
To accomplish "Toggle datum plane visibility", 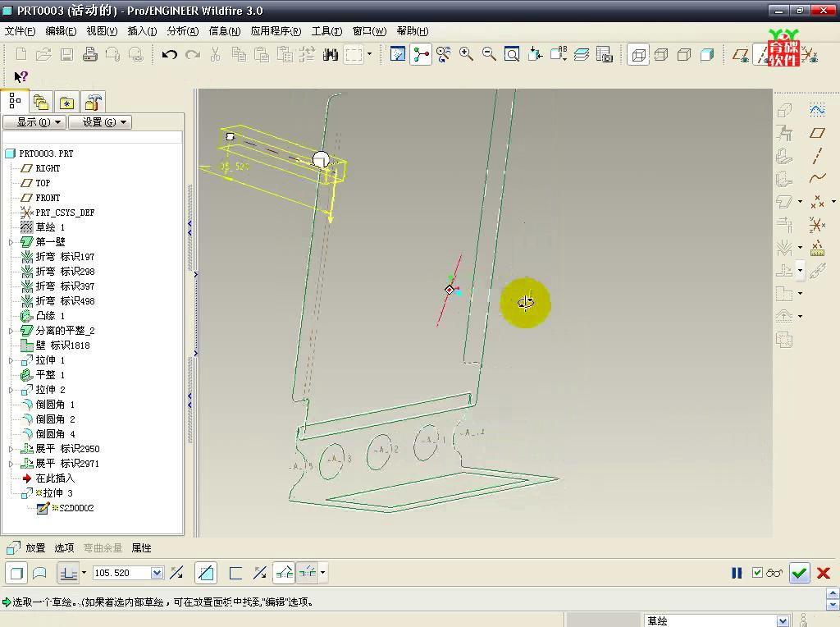I will (741, 54).
